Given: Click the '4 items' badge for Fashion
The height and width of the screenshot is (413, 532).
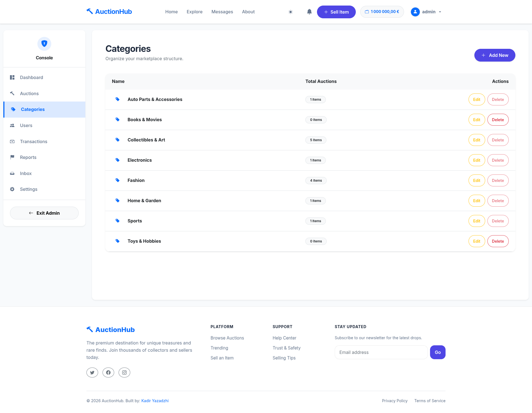Looking at the screenshot, I should (316, 181).
